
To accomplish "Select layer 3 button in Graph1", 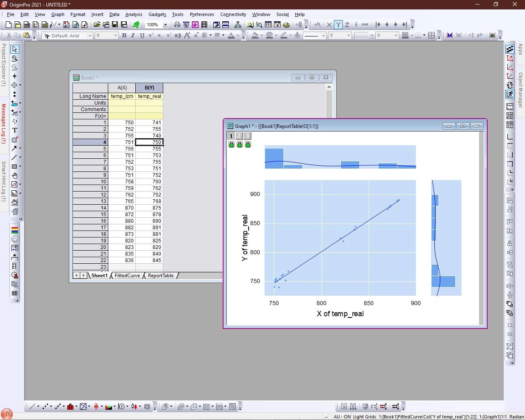I will [x=247, y=136].
